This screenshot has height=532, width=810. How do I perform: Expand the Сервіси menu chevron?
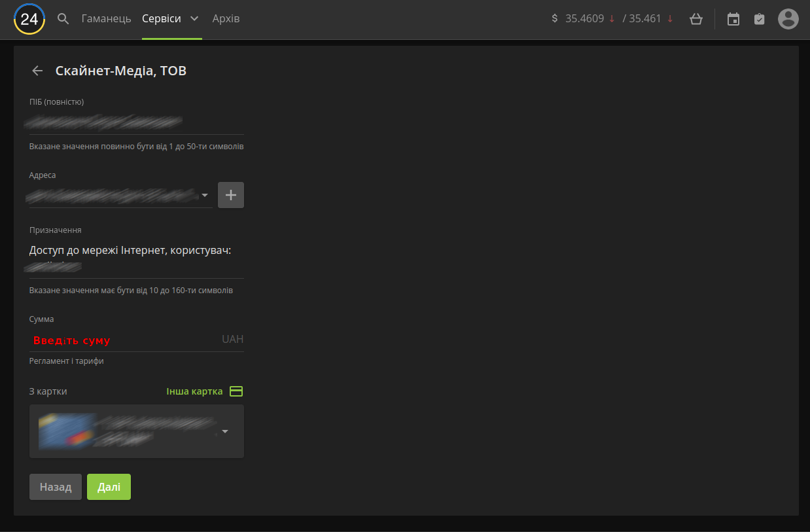coord(194,19)
